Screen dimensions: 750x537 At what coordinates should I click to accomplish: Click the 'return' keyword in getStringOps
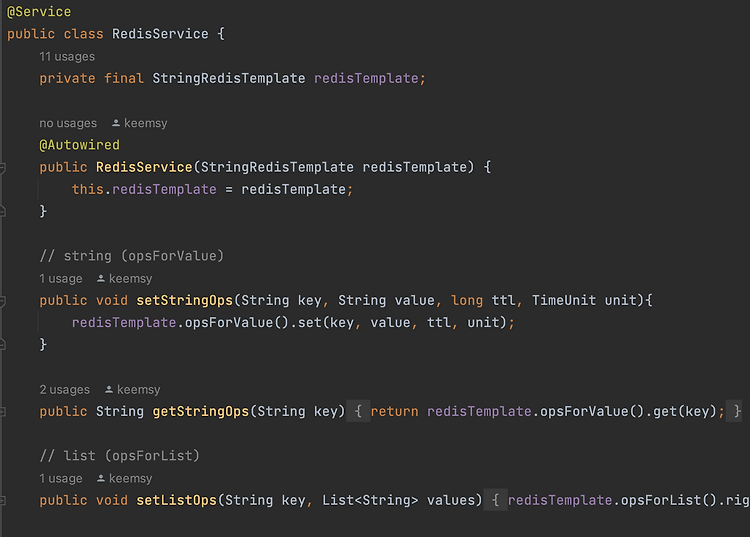point(395,411)
